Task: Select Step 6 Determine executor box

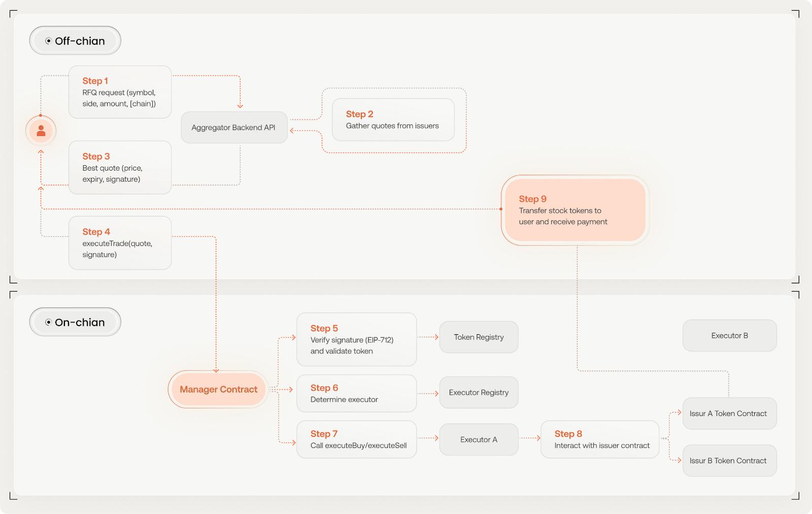Action: pyautogui.click(x=356, y=394)
